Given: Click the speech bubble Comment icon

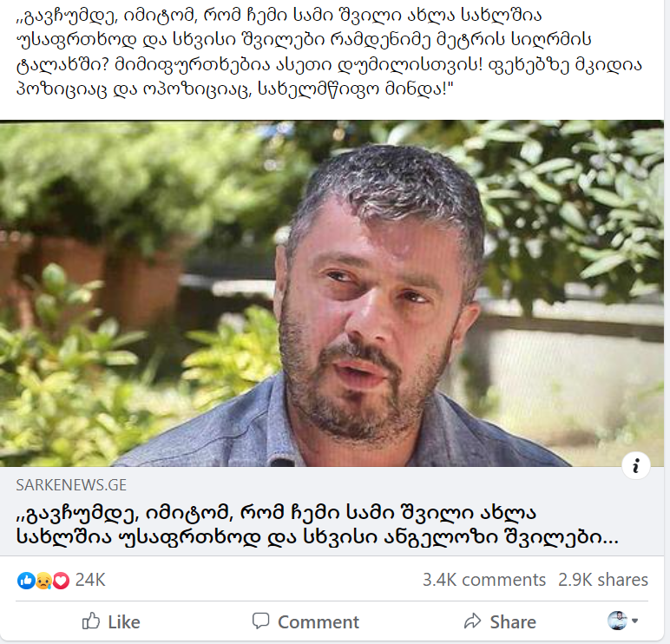Looking at the screenshot, I should (x=260, y=621).
